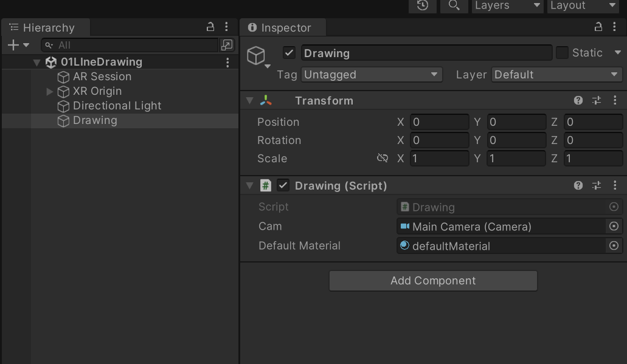The height and width of the screenshot is (364, 627).
Task: Open the Static flags dropdown arrow
Action: tap(618, 53)
